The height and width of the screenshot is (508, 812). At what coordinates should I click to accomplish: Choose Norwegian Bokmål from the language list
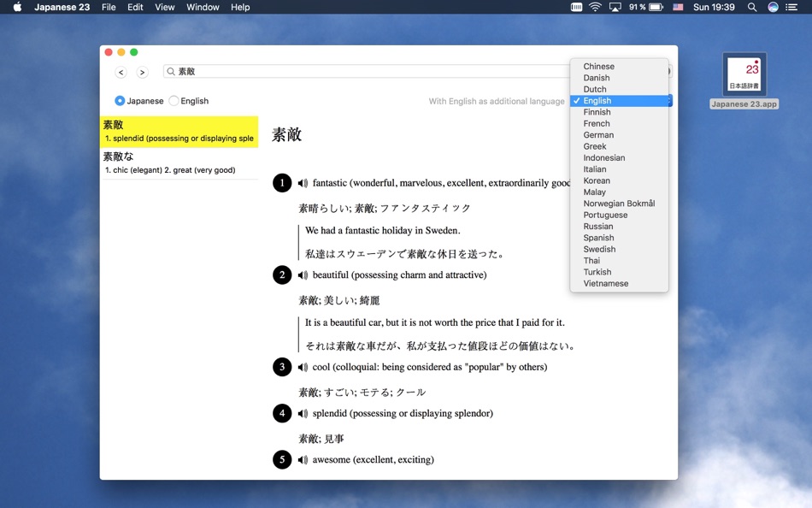(620, 204)
